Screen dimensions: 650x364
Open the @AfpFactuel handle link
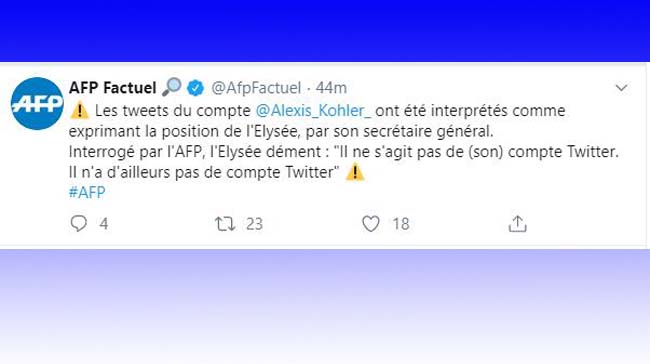pos(256,88)
